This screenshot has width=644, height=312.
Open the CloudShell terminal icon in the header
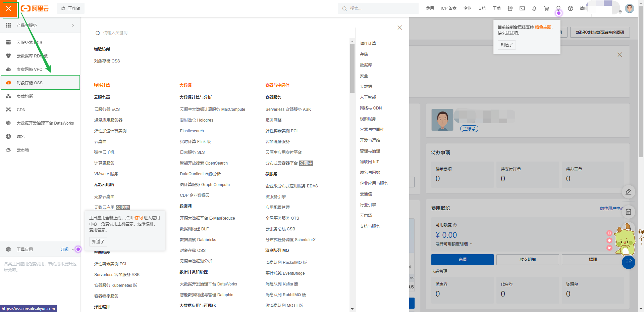point(522,8)
